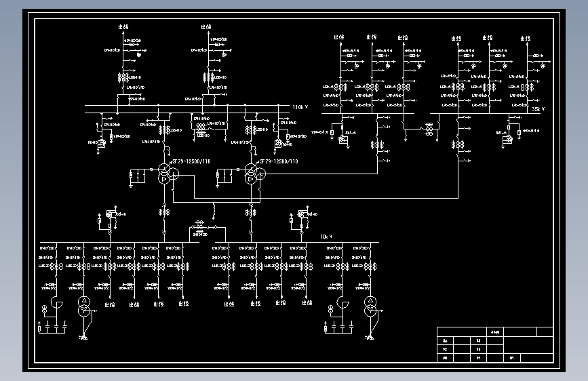Select the left SFZ9-12500/110 transformer label
588x381 pixels.
click(192, 161)
